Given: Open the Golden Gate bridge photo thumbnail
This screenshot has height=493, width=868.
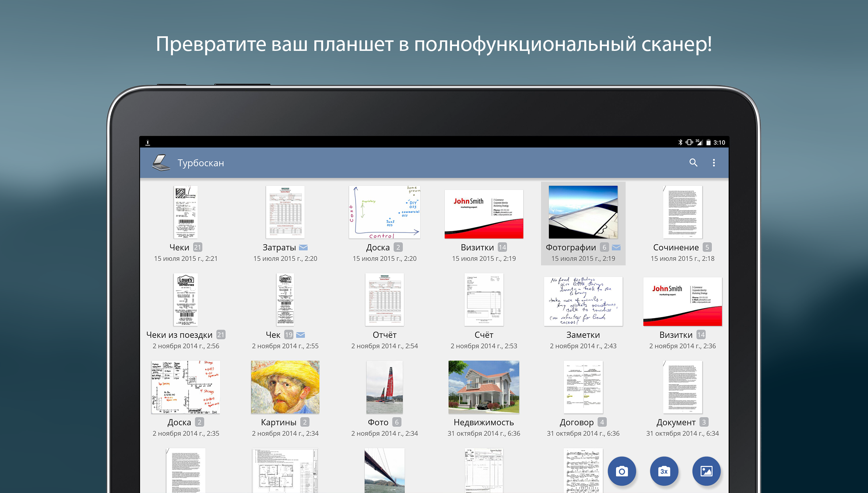Looking at the screenshot, I should tap(384, 471).
